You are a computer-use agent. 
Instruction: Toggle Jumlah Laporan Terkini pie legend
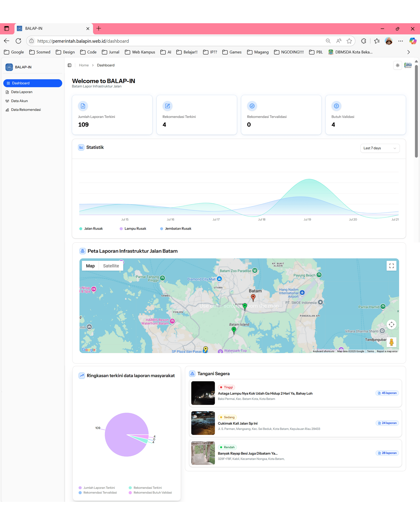coord(97,488)
